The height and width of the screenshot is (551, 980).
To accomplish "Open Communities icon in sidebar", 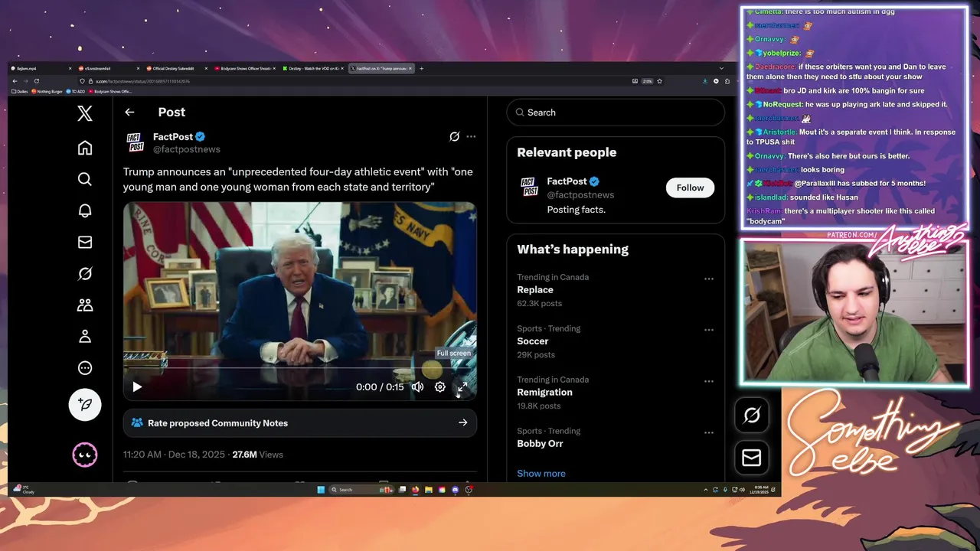I will pos(85,305).
